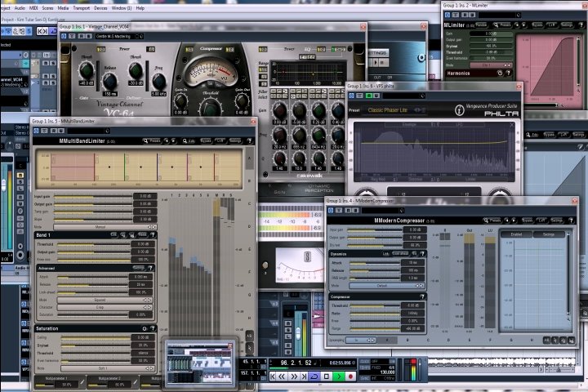This screenshot has width=588, height=392.
Task: Toggle Read automation in the MMultiBandLimiter window toolbar
Action: 54,131
